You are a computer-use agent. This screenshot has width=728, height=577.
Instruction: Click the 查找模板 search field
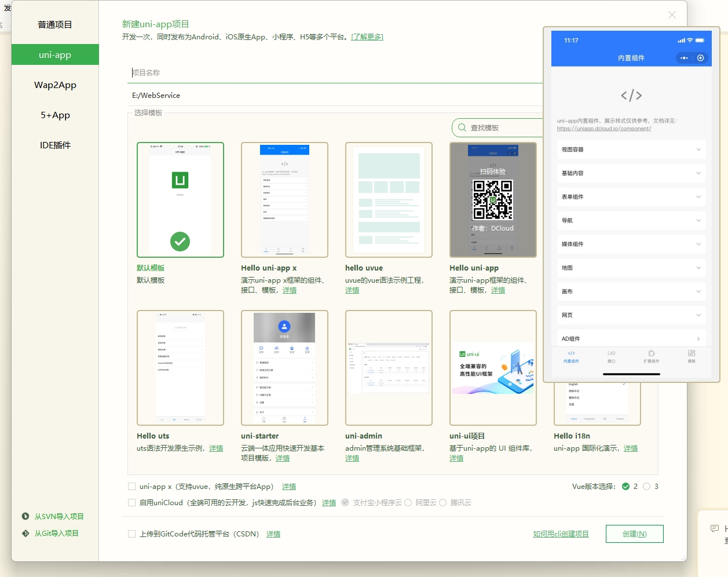pos(498,127)
